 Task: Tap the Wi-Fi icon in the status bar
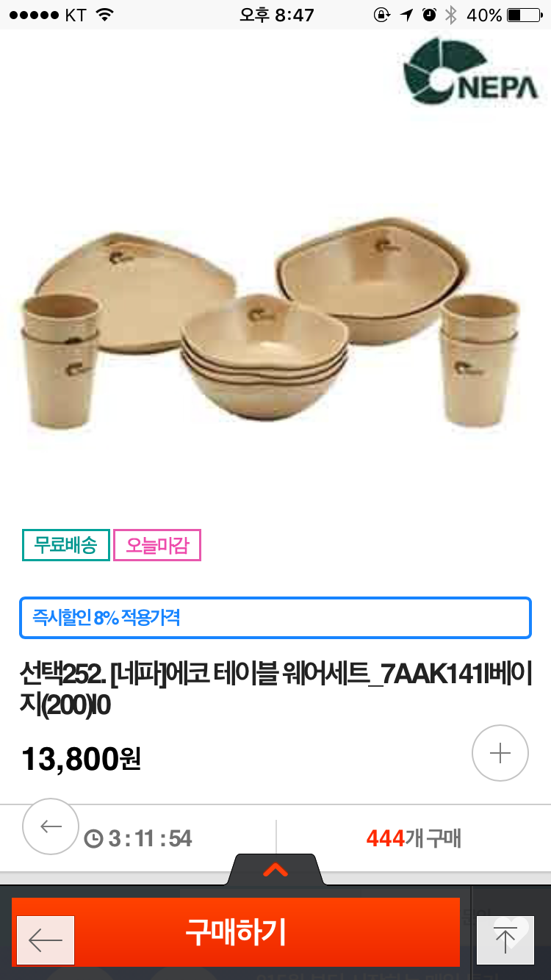tap(106, 15)
